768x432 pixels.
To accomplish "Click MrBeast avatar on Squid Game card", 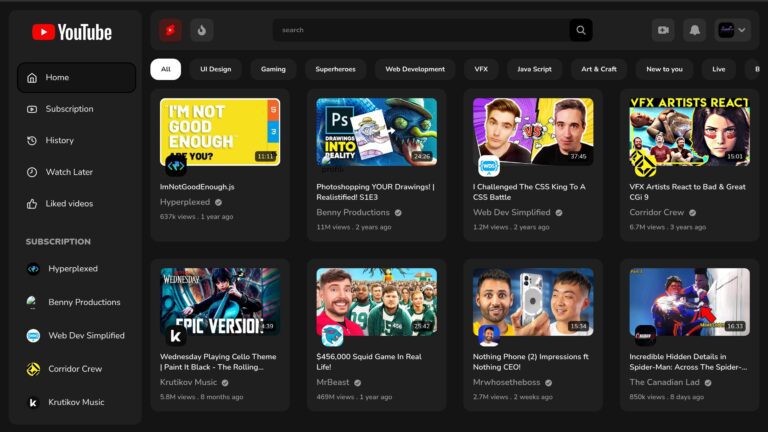I will tap(333, 336).
